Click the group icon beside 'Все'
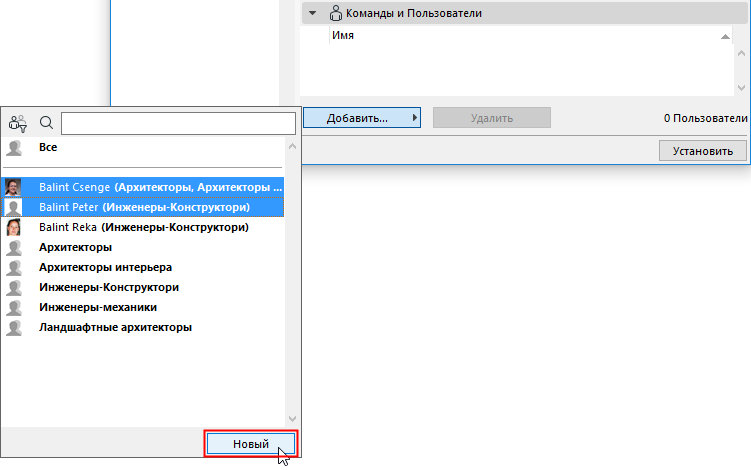751x470 pixels. pyautogui.click(x=14, y=148)
